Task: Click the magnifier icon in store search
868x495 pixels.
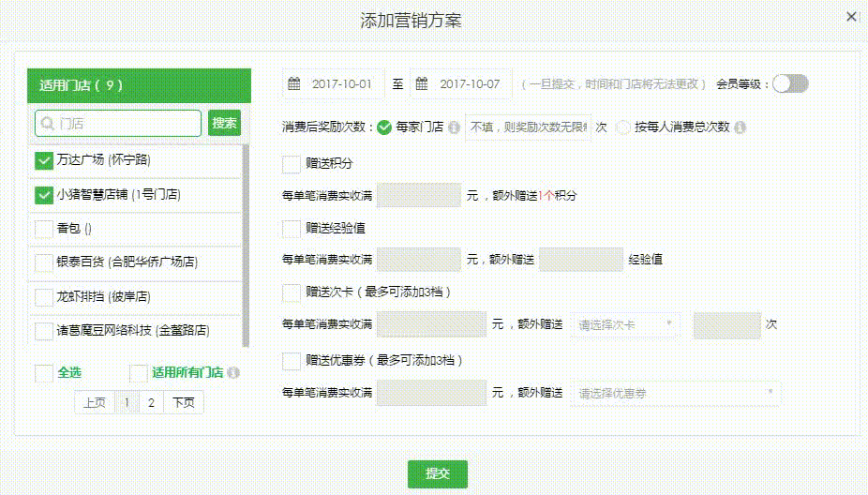Action: coord(45,123)
